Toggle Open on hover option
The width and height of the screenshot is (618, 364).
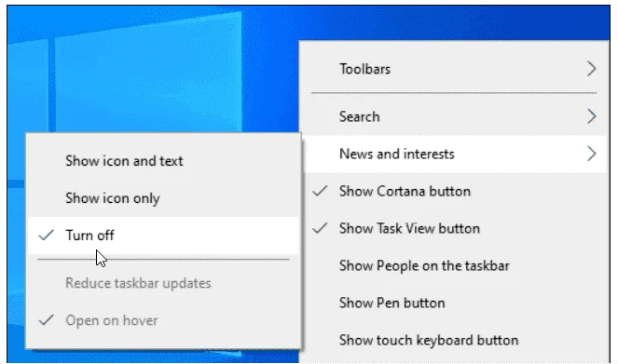163,320
